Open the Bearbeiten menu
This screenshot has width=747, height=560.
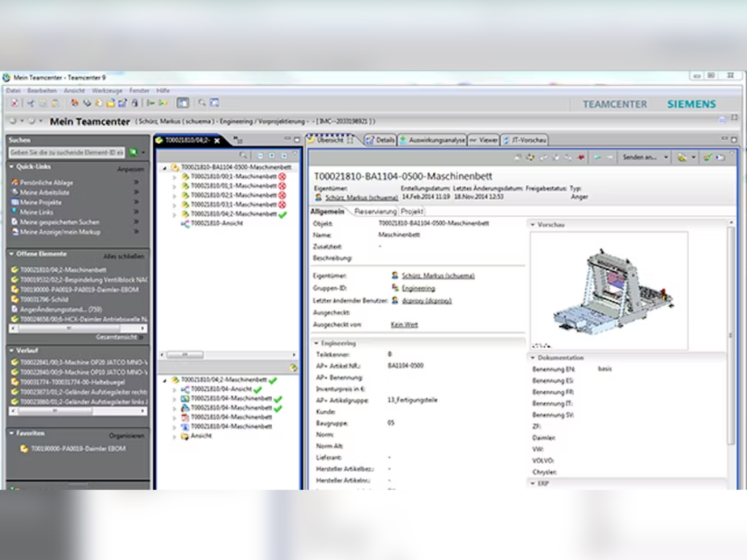pos(42,90)
